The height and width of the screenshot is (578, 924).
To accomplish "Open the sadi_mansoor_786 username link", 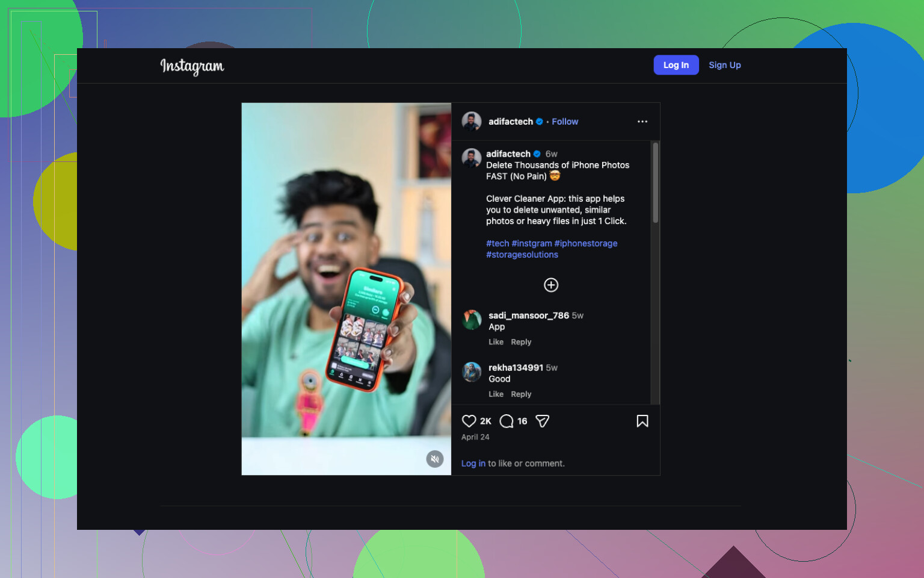I will point(529,315).
